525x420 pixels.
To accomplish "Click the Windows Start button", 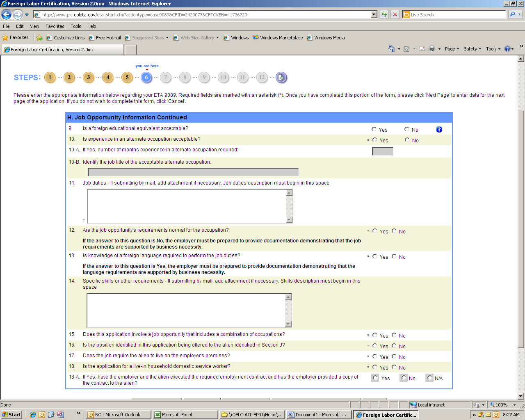I will tap(11, 415).
